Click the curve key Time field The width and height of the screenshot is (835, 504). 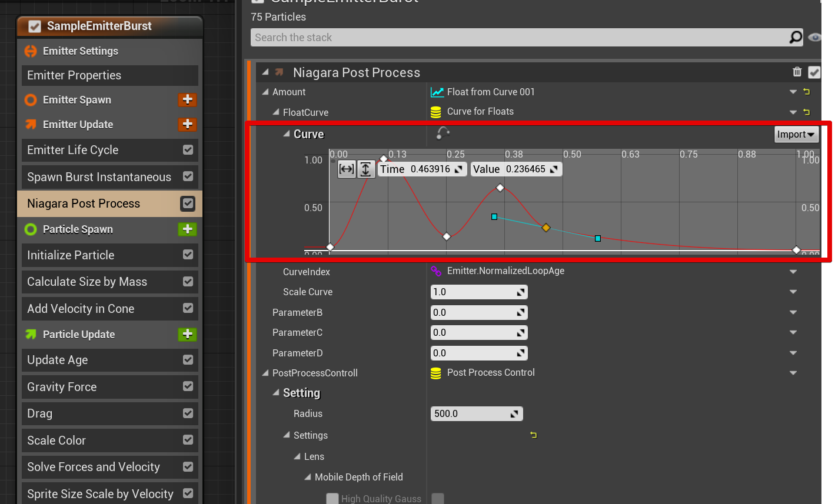click(x=422, y=169)
